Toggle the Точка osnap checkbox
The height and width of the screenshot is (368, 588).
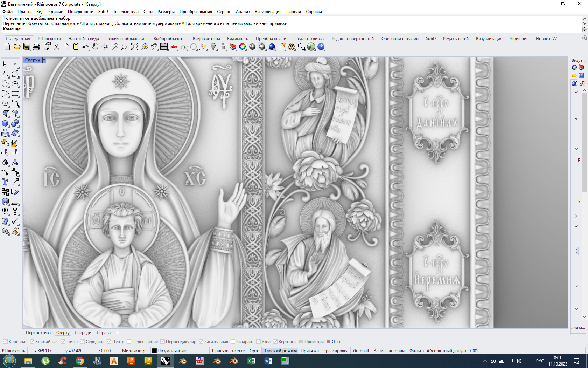pyautogui.click(x=63, y=342)
